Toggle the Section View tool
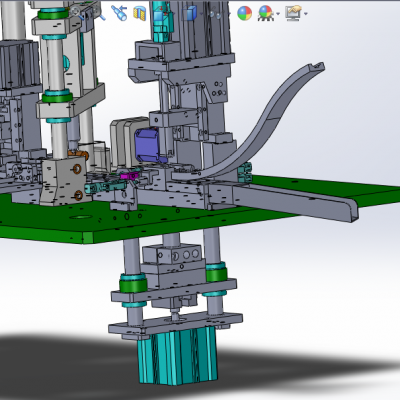400x400 pixels. [140, 13]
